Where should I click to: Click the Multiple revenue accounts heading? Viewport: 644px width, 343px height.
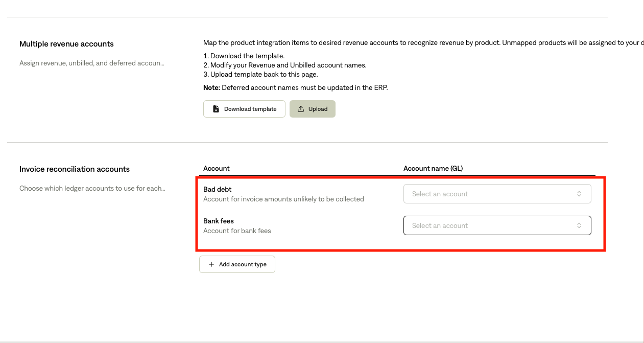tap(66, 44)
